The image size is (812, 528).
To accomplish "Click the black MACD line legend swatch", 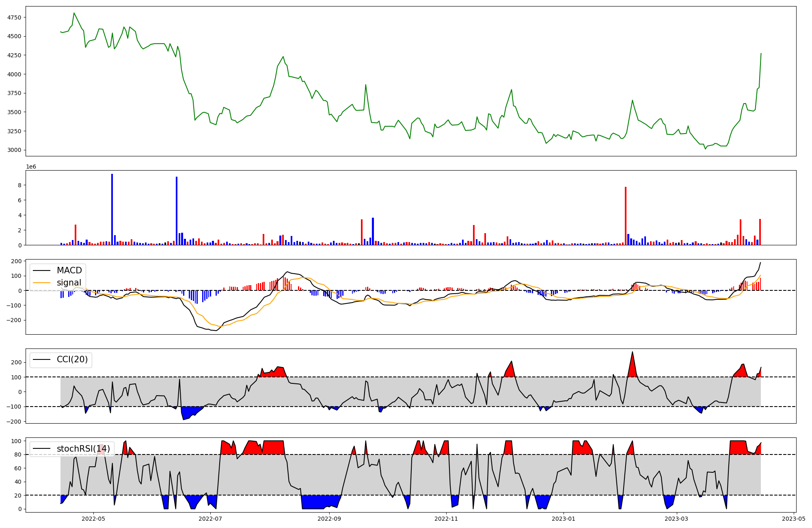I will 42,270.
